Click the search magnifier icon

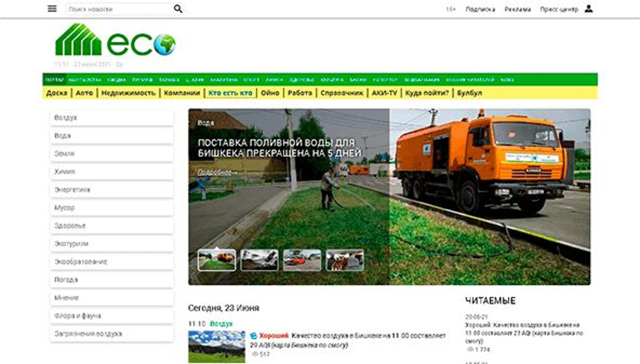click(178, 9)
